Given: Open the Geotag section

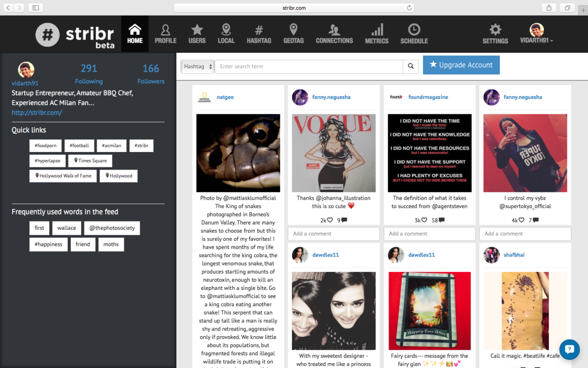Looking at the screenshot, I should coord(293,33).
